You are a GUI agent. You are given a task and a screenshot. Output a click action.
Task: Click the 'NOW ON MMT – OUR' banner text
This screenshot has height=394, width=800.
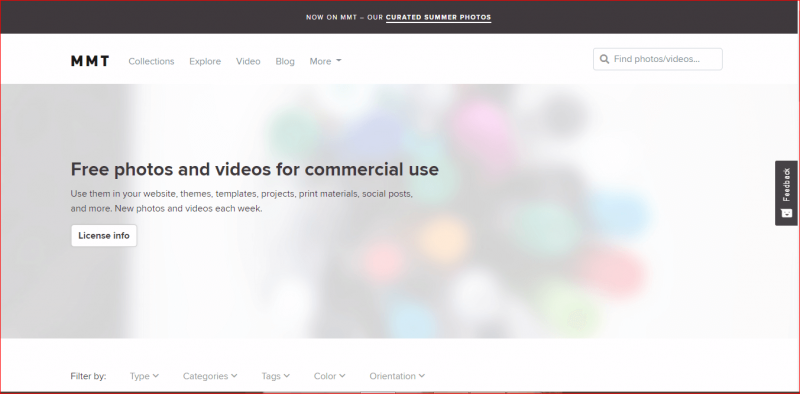(x=344, y=17)
